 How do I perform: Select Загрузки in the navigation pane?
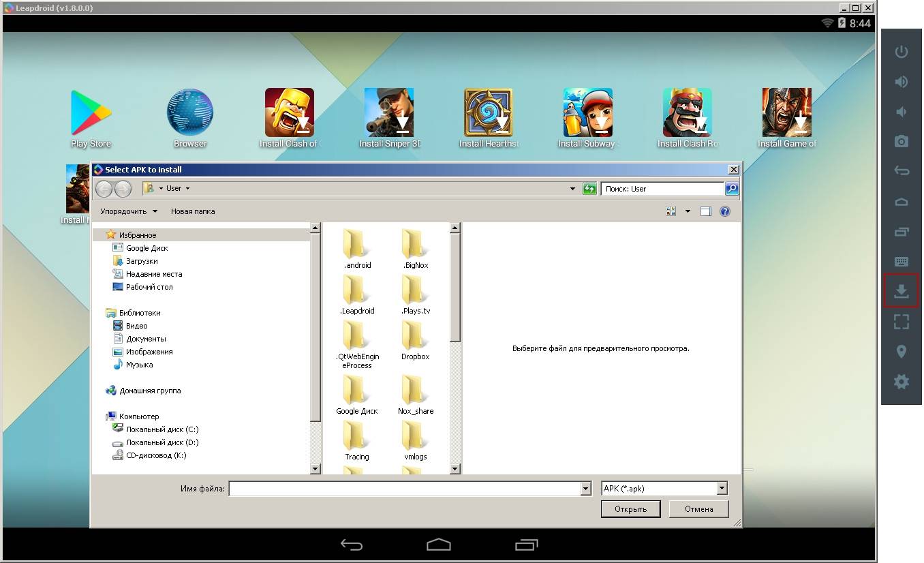pyautogui.click(x=142, y=261)
